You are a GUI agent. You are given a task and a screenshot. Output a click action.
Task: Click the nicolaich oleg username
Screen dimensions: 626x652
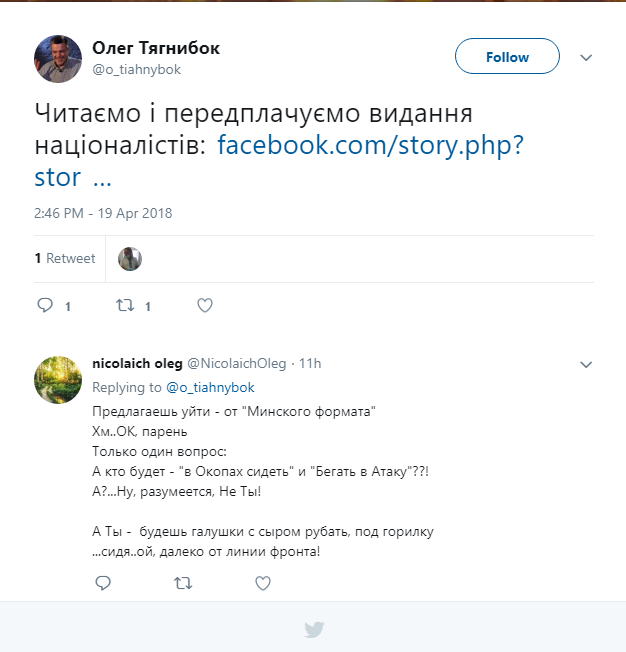coord(136,363)
